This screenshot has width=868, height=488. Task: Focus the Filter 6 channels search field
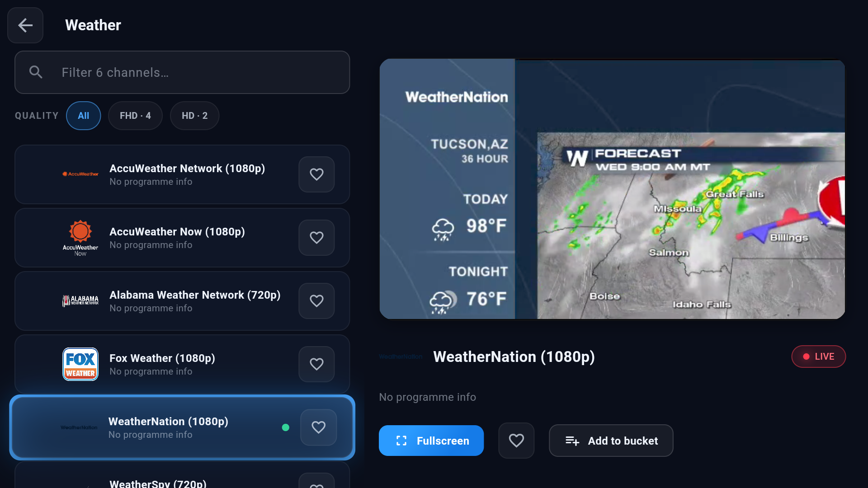(182, 72)
